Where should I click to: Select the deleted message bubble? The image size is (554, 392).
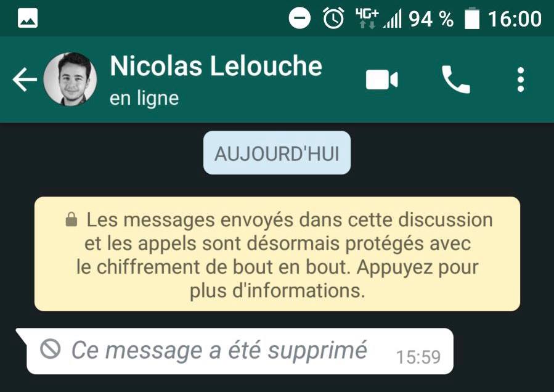coord(235,351)
